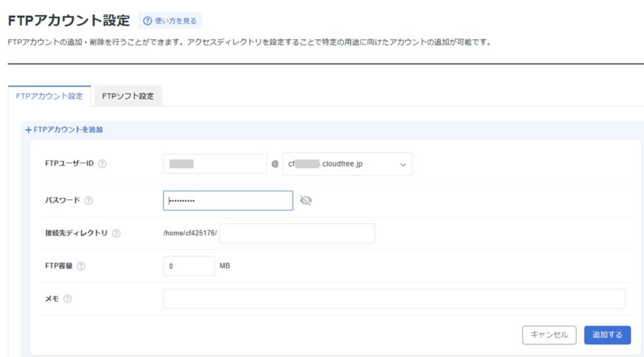Click the @ symbol between fields
This screenshot has width=644, height=357.
click(275, 163)
